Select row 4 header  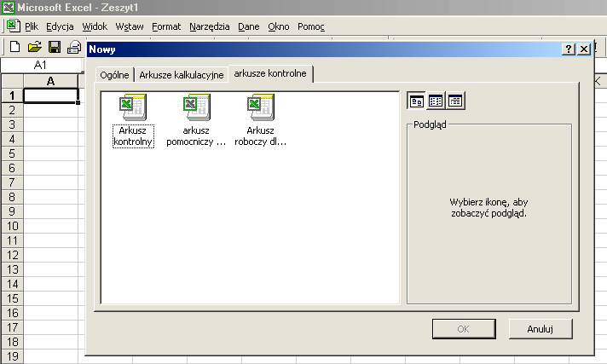tap(13, 139)
